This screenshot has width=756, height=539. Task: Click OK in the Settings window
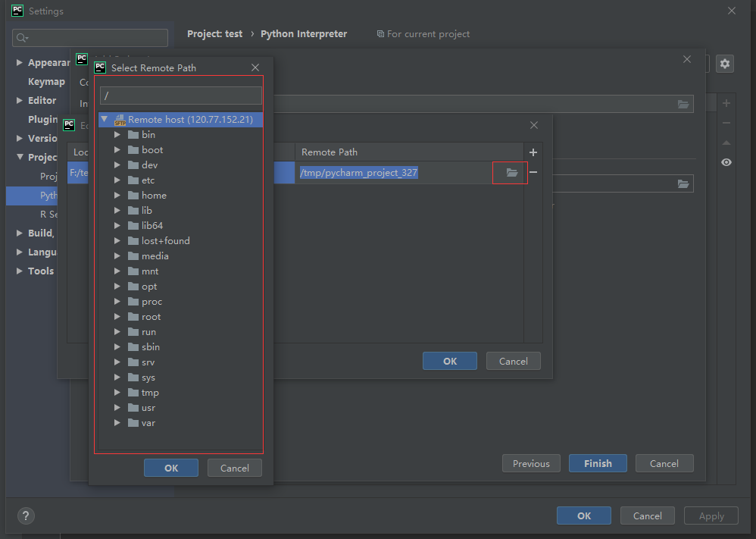584,515
